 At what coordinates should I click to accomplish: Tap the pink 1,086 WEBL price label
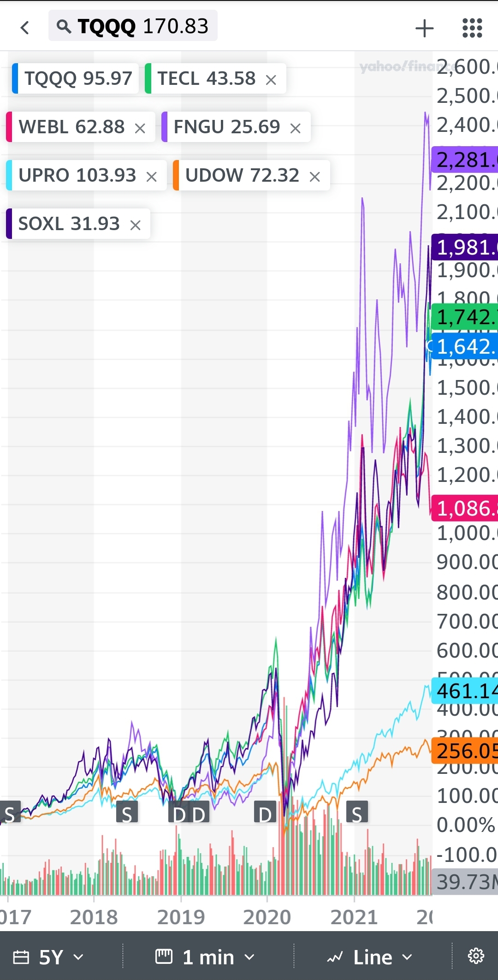click(x=465, y=508)
